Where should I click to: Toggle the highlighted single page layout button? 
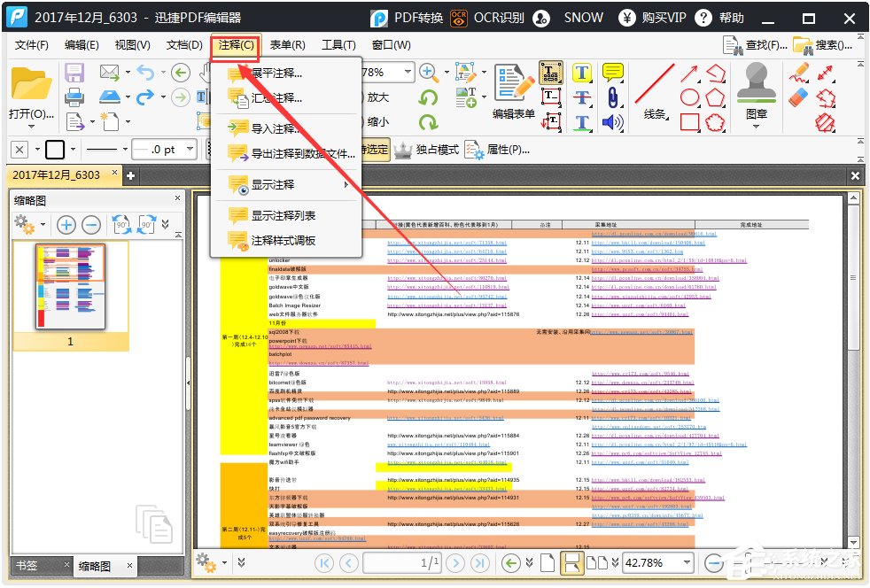click(572, 562)
